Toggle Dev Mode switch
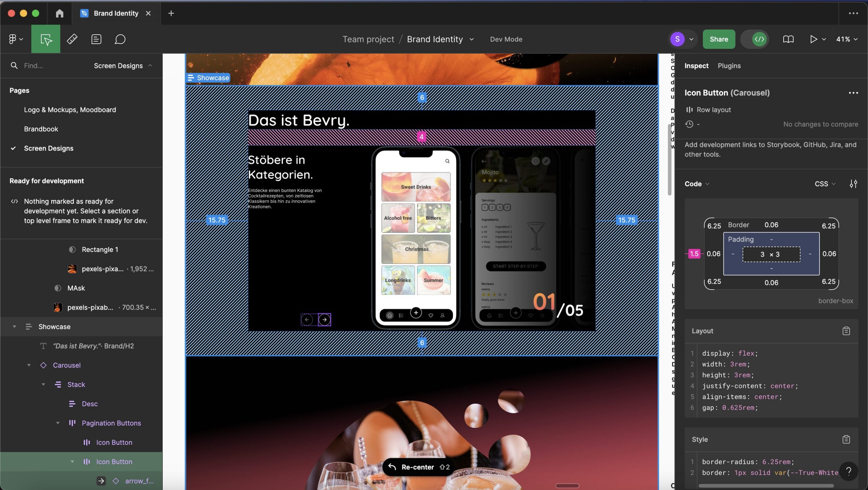The width and height of the screenshot is (868, 490). click(x=755, y=39)
